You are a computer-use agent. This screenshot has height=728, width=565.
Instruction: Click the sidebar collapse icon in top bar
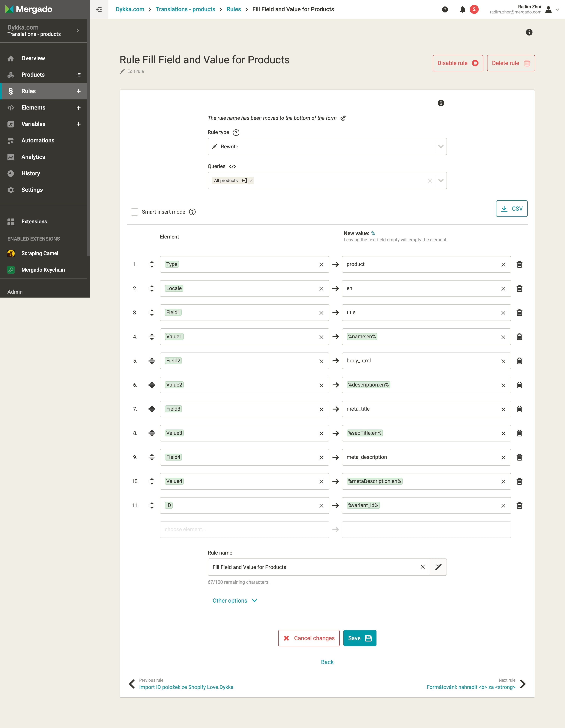click(x=99, y=9)
